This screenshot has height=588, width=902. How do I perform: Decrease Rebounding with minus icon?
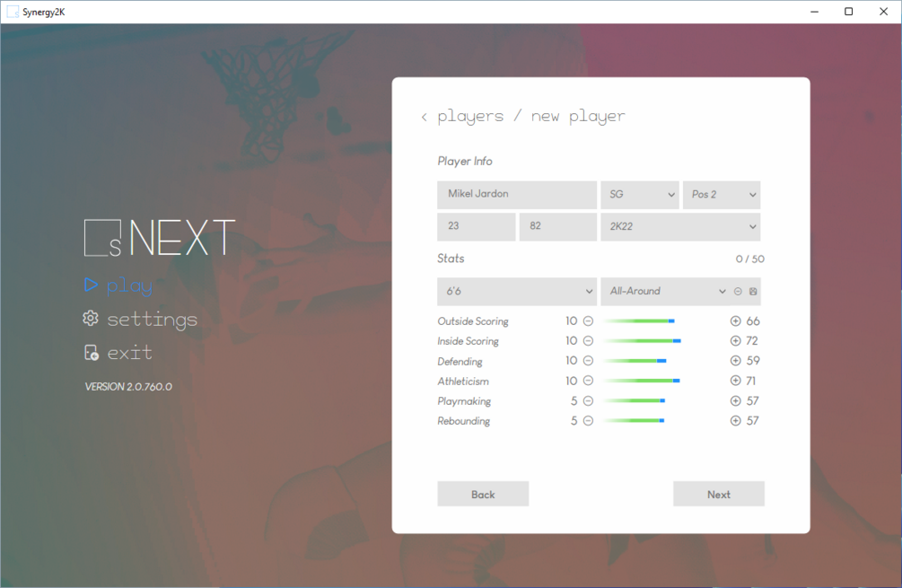pos(588,420)
